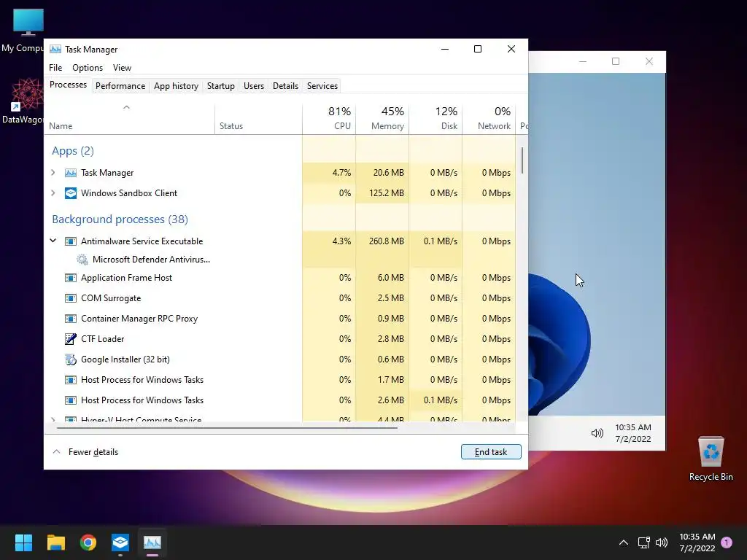Sort processes by the Name column
747x560 pixels.
tap(129, 119)
